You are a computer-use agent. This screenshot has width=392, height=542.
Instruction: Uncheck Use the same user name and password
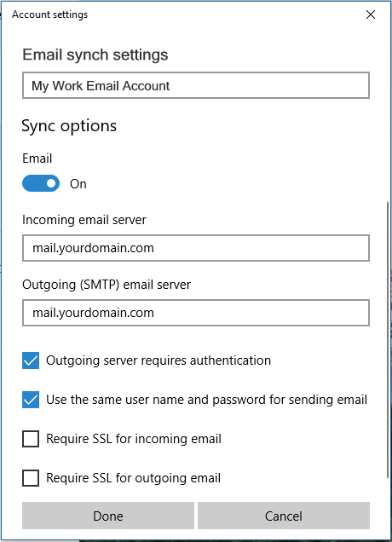(x=31, y=400)
